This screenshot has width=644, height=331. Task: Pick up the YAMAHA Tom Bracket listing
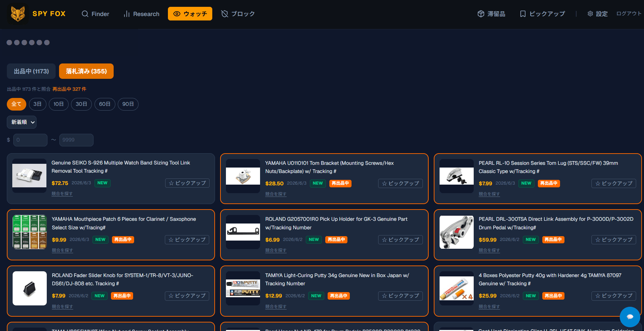(x=400, y=184)
